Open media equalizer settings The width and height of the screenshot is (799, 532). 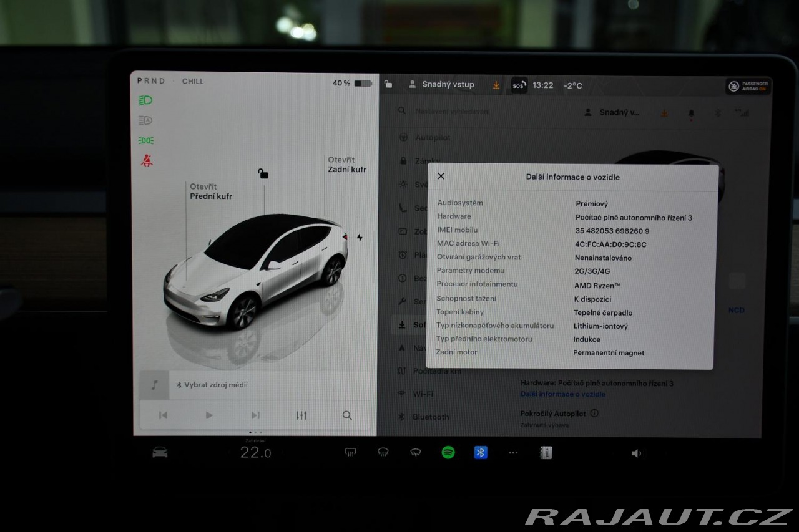(x=301, y=415)
